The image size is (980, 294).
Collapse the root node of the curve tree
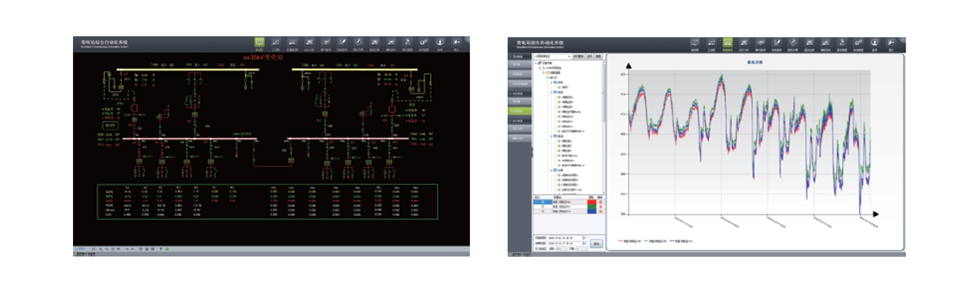click(x=536, y=63)
